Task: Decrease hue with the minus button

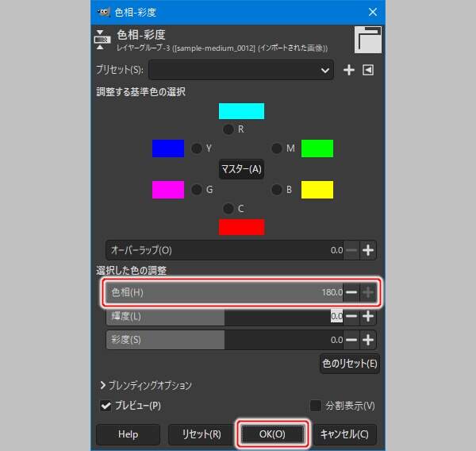Action: point(351,292)
